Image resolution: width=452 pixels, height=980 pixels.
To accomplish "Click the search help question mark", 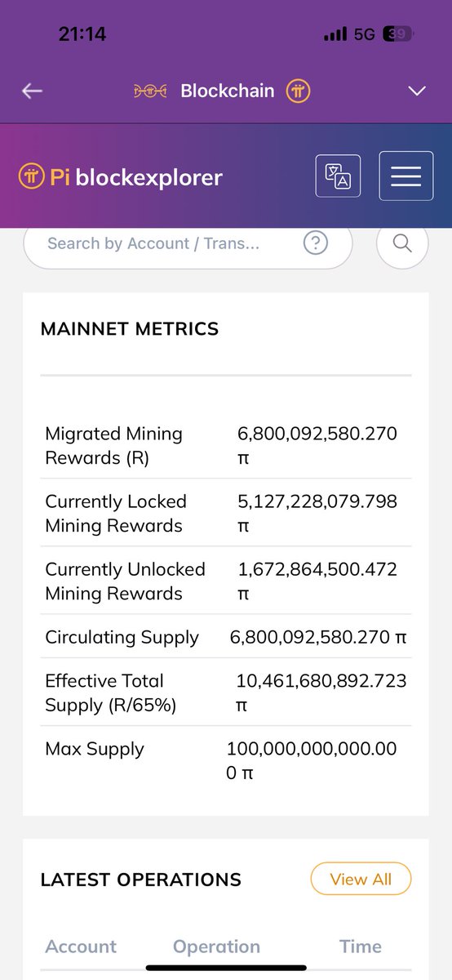I will [316, 243].
